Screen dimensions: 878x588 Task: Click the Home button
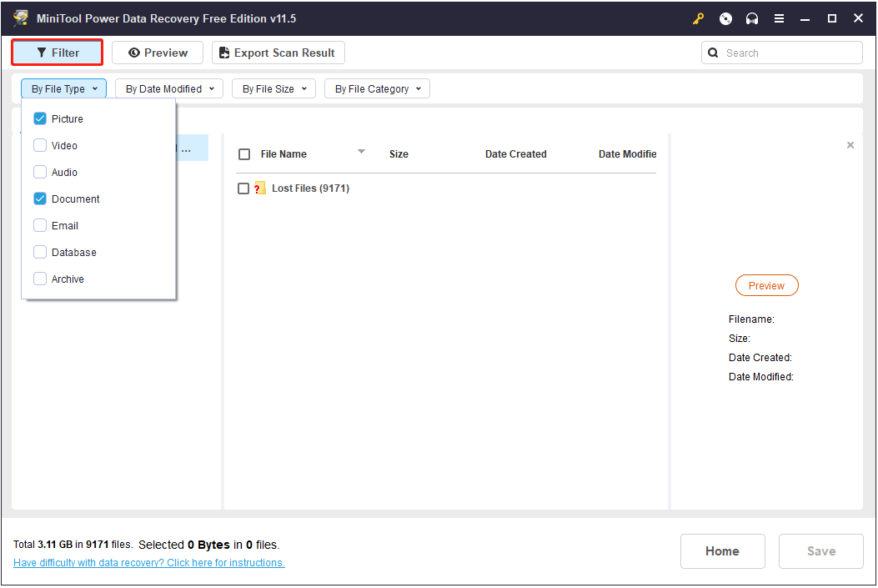(722, 551)
